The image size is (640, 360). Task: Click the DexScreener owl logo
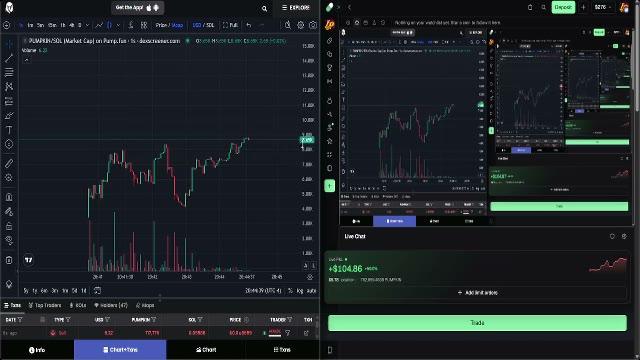click(9, 7)
